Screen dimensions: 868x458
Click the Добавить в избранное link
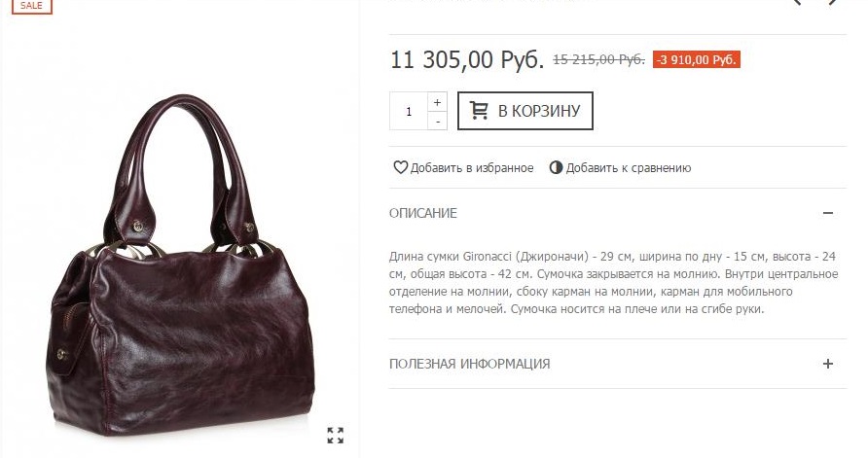point(472,167)
